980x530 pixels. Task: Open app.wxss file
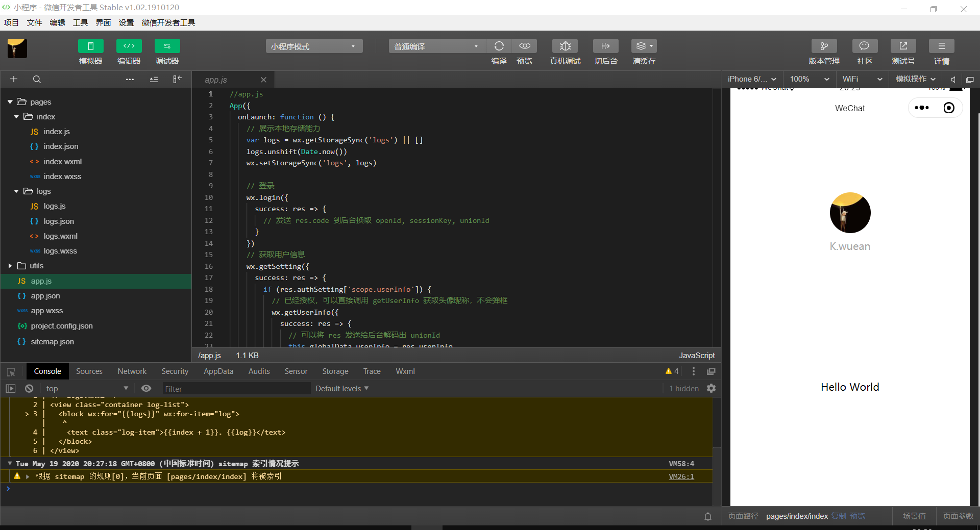47,311
